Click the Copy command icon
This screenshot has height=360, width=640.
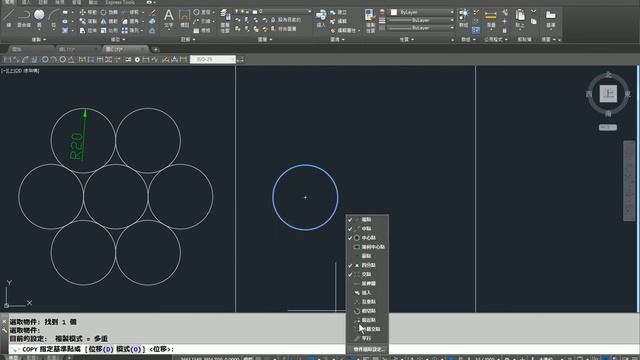tap(83, 21)
